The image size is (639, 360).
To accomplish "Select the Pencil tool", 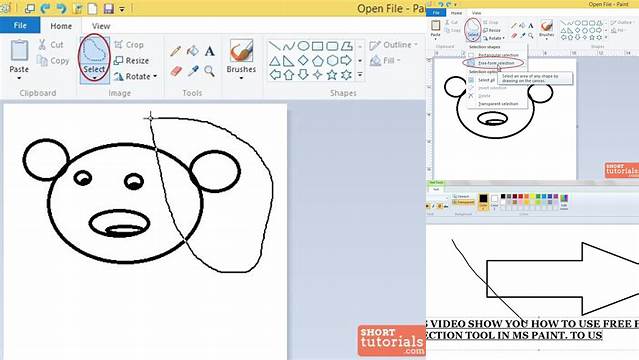I will click(175, 51).
